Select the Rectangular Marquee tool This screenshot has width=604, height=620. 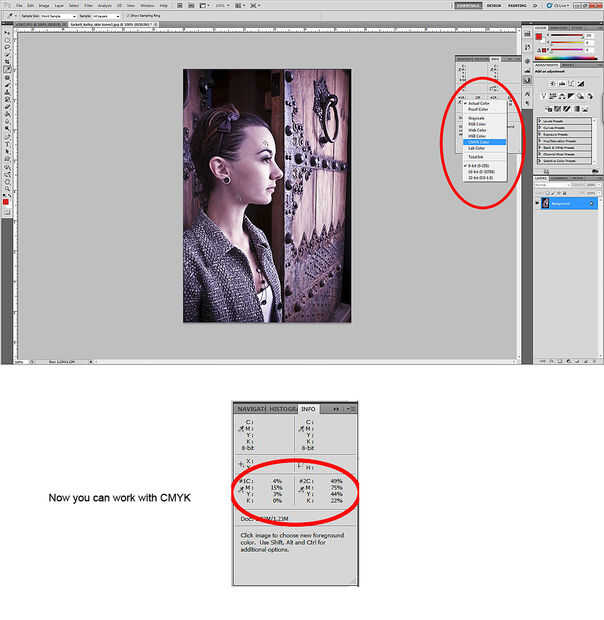tap(7, 40)
